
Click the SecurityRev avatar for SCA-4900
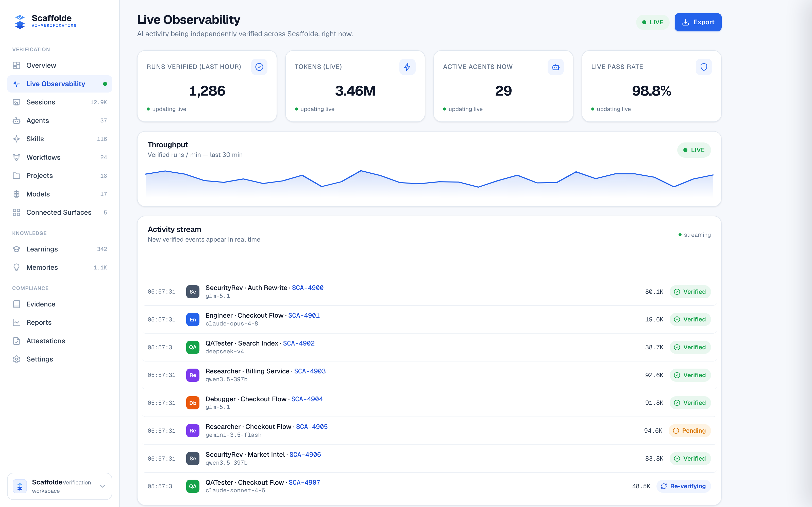[193, 292]
